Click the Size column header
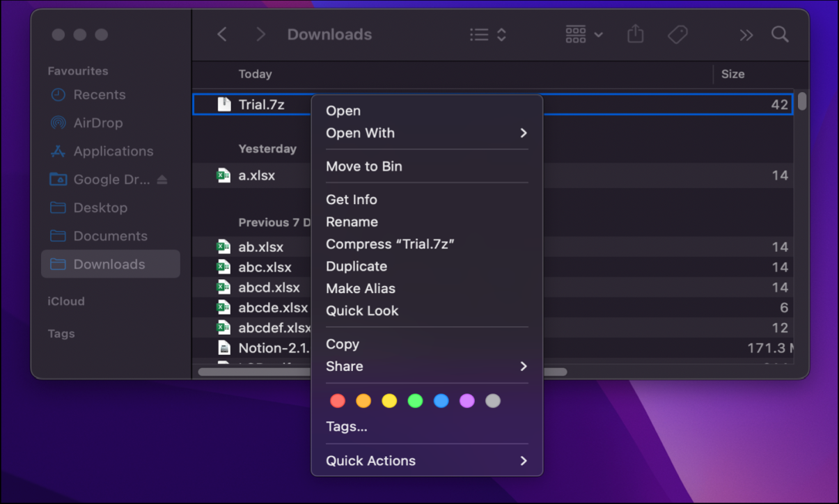839x504 pixels. 732,74
